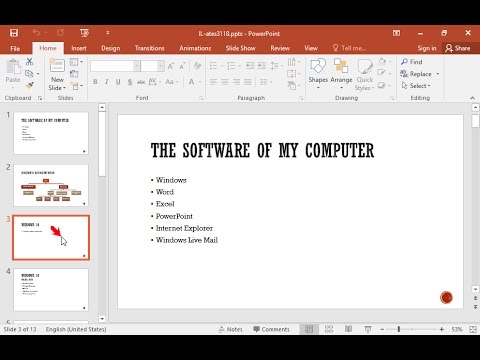
Task: Toggle the Comments pane
Action: pyautogui.click(x=271, y=329)
